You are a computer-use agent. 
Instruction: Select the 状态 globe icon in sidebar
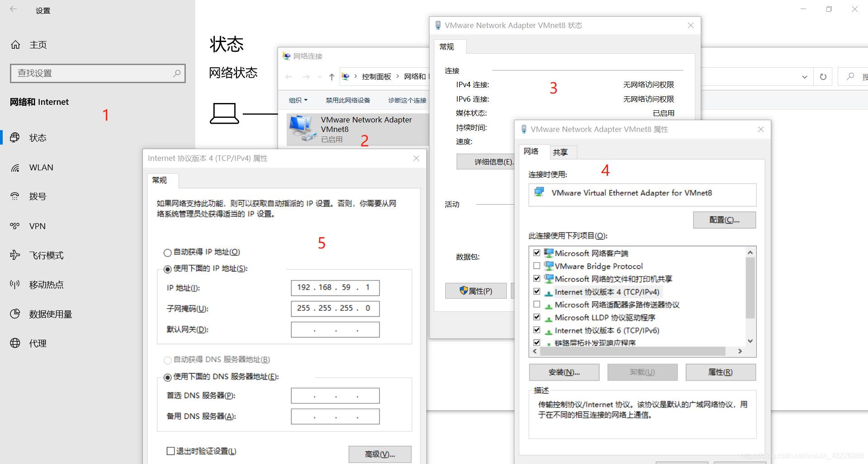tap(15, 137)
